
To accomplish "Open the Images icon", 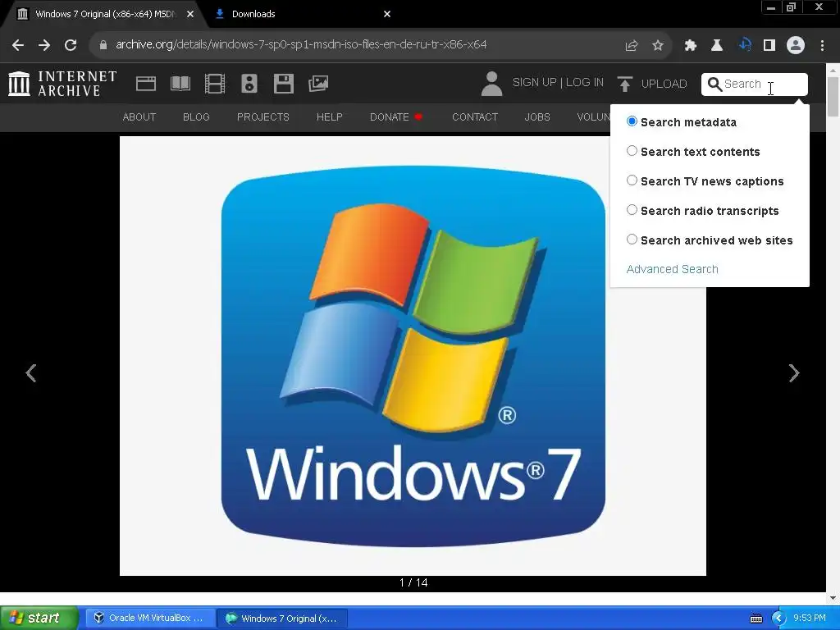I will pos(318,84).
